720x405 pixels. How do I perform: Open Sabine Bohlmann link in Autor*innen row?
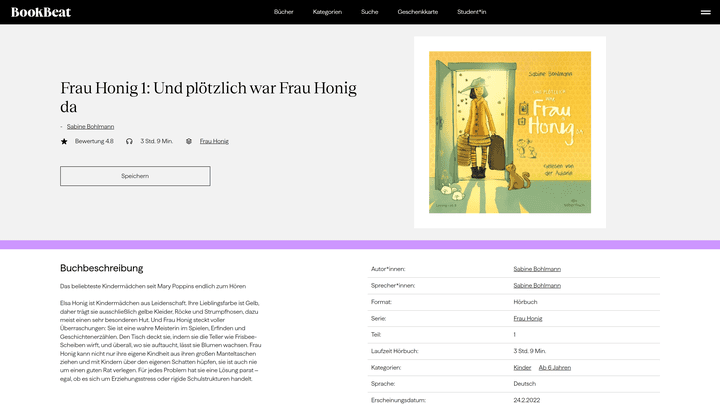tap(537, 269)
